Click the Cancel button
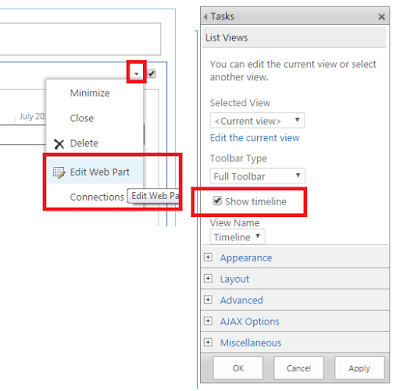The width and height of the screenshot is (400, 391). coord(299,368)
